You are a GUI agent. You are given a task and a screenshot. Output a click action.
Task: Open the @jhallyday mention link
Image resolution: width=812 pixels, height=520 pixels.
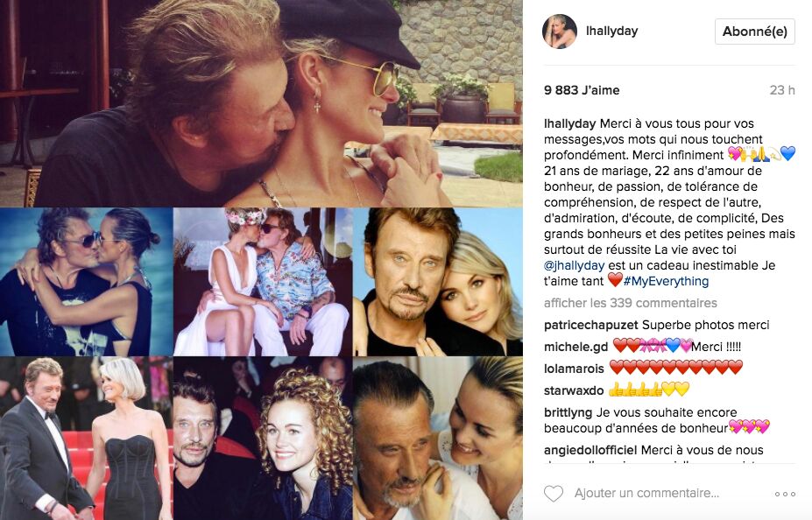pos(574,265)
